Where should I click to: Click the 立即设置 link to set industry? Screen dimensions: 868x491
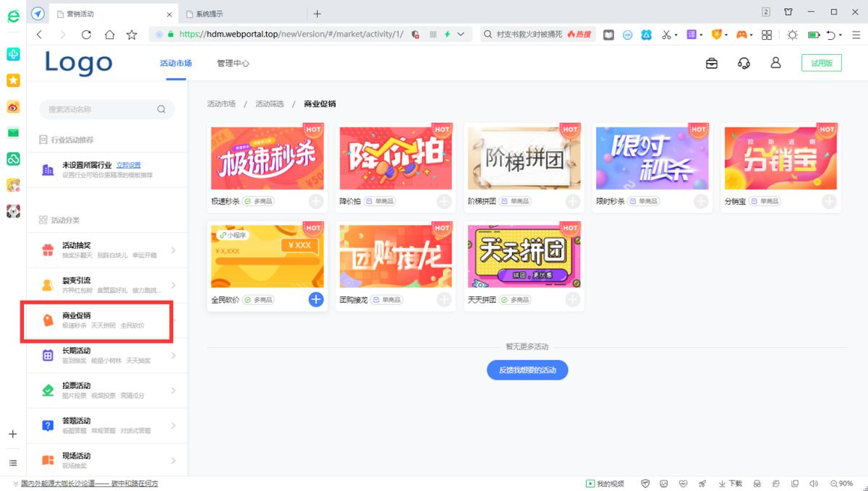(129, 165)
